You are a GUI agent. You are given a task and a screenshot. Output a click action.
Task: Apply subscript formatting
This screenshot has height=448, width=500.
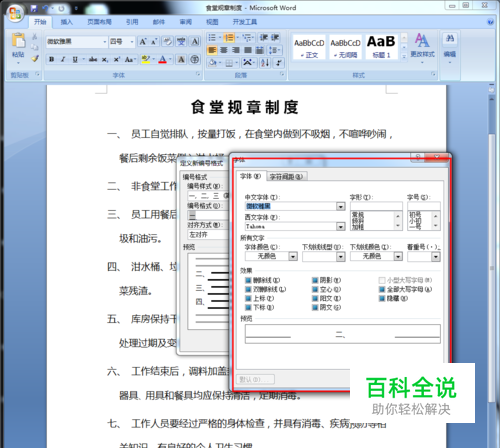[x=105, y=59]
